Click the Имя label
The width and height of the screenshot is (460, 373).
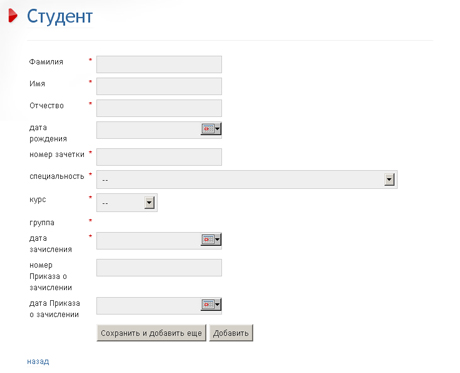pos(37,84)
